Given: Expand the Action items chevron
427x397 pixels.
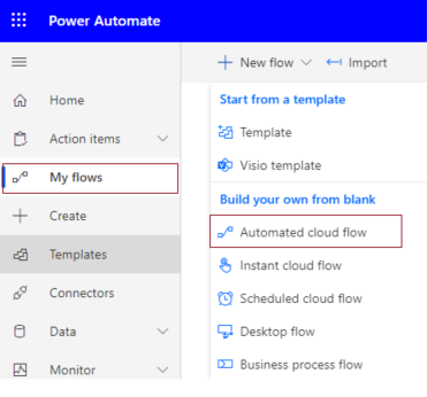Looking at the screenshot, I should (x=163, y=139).
